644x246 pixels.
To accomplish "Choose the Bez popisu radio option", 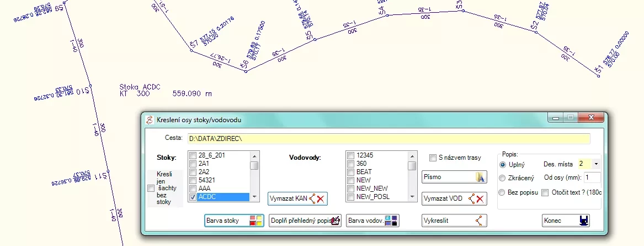I will click(x=503, y=192).
